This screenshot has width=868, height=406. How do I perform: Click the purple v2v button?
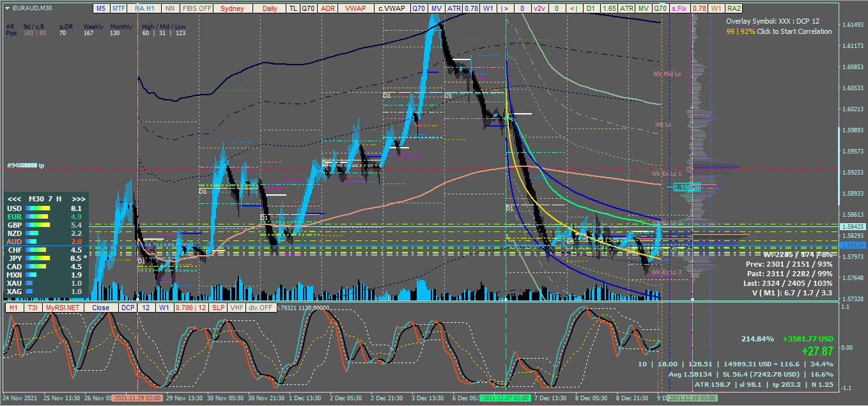539,8
